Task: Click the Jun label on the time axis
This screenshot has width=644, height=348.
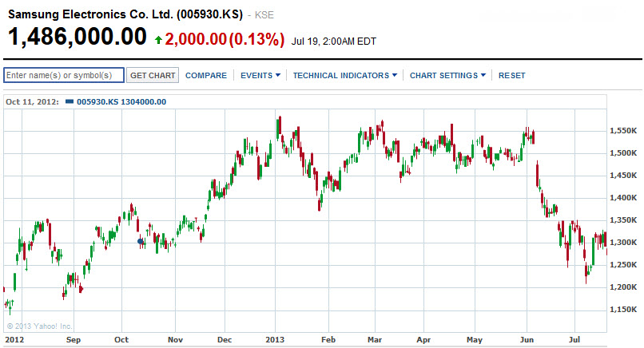Action: click(527, 340)
